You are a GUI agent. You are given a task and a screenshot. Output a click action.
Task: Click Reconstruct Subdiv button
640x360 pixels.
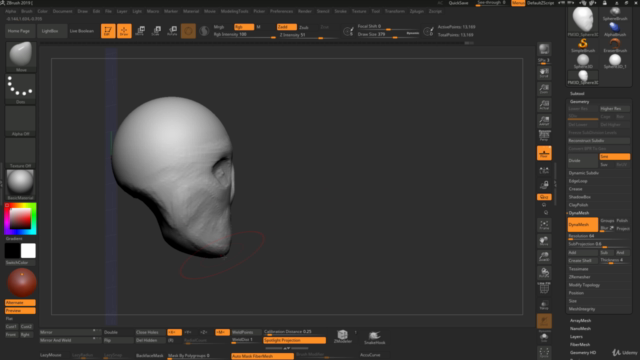tap(599, 141)
